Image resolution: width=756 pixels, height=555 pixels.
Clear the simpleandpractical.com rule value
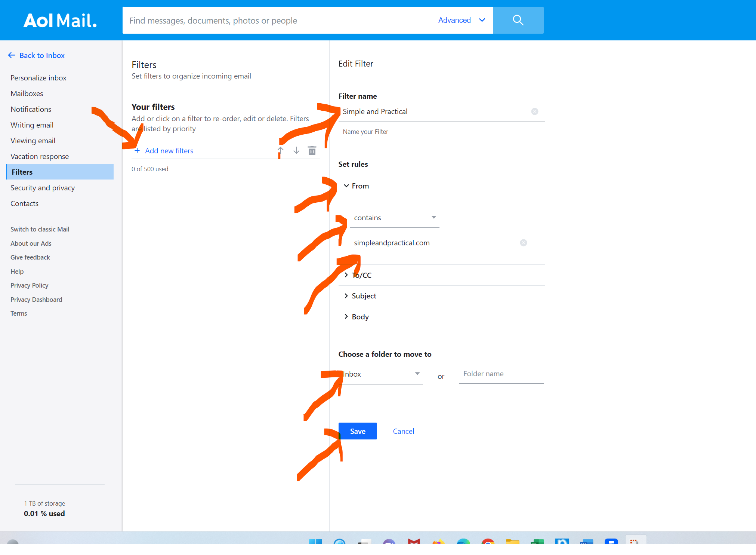tap(524, 243)
